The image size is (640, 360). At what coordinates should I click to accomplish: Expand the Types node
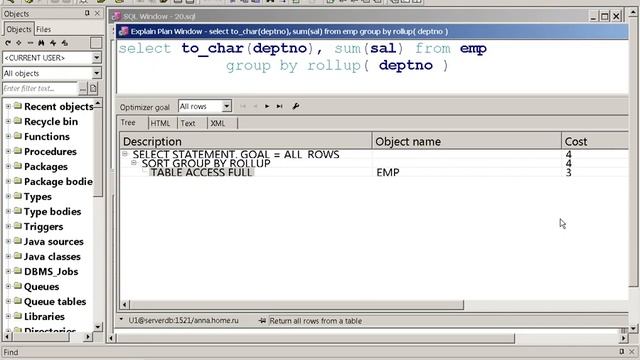tap(8, 196)
